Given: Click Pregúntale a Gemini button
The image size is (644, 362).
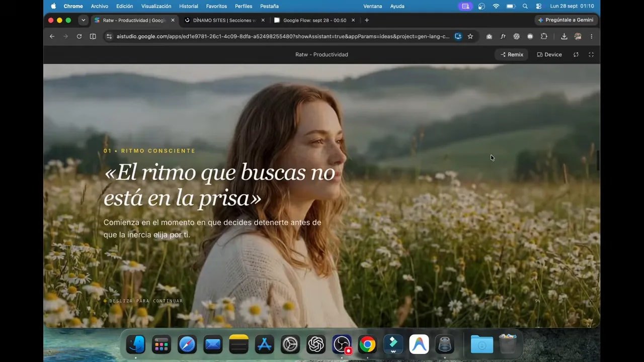Looking at the screenshot, I should pos(566,20).
